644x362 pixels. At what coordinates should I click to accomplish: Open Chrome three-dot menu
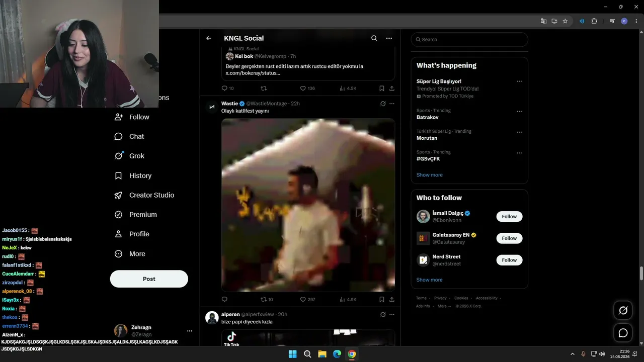(x=636, y=21)
